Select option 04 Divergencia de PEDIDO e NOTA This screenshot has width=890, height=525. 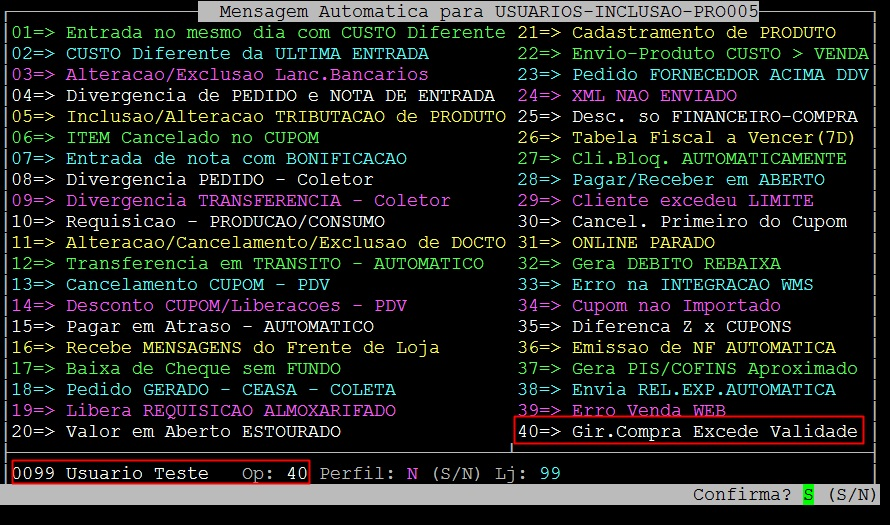pos(253,96)
